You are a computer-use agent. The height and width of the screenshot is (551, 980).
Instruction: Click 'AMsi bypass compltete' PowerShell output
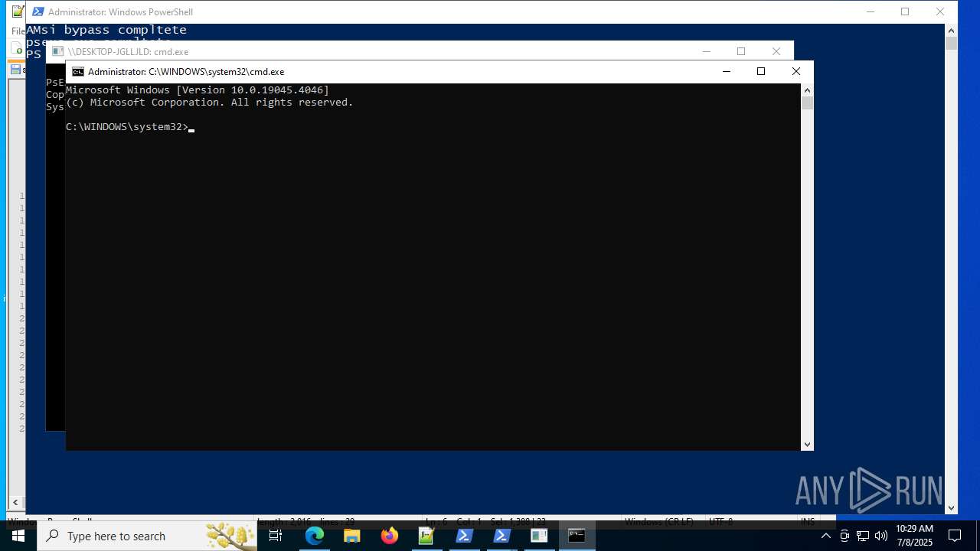click(x=106, y=30)
